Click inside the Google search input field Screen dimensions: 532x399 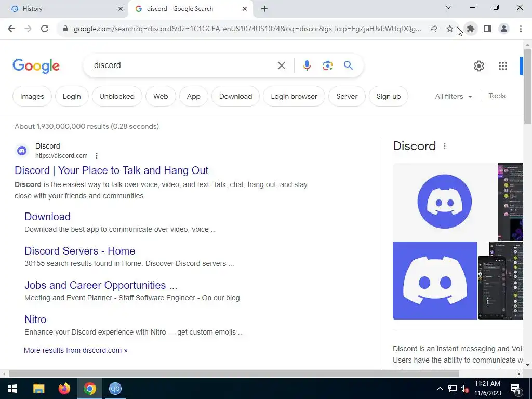[x=183, y=65]
